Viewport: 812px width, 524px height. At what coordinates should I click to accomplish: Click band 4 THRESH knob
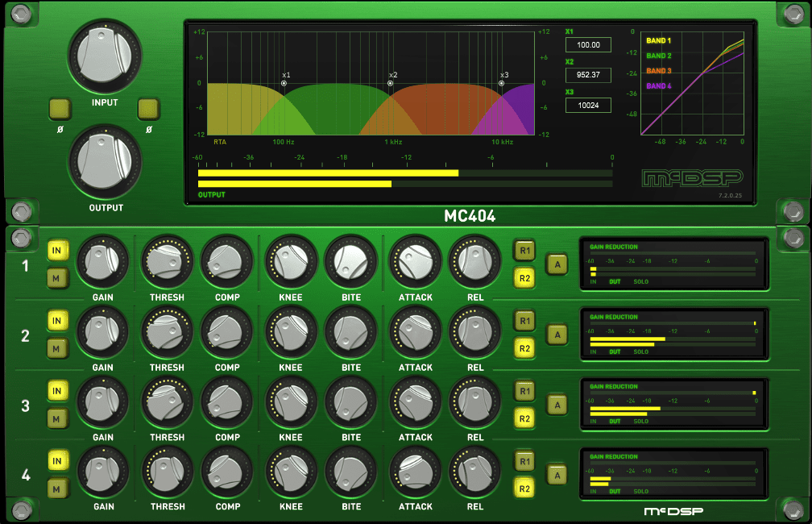pyautogui.click(x=167, y=472)
